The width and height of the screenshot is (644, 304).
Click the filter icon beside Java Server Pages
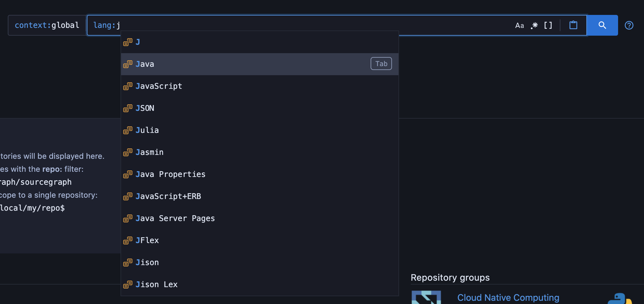[x=128, y=218]
